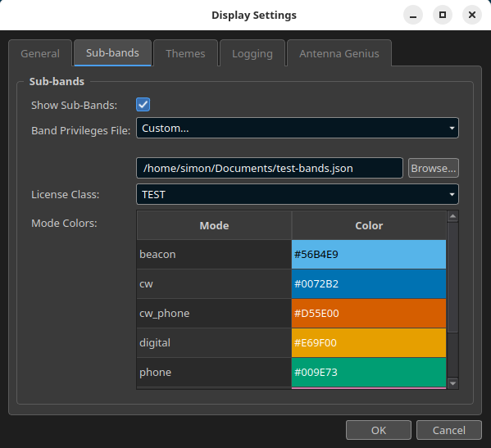Change the cw color #0072B2
The height and width of the screenshot is (448, 491).
[369, 283]
